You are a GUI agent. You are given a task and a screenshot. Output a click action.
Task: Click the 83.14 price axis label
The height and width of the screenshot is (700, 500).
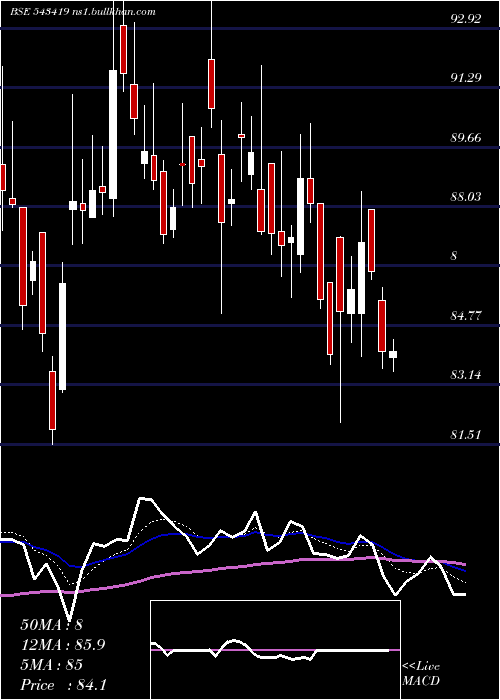coord(466,375)
